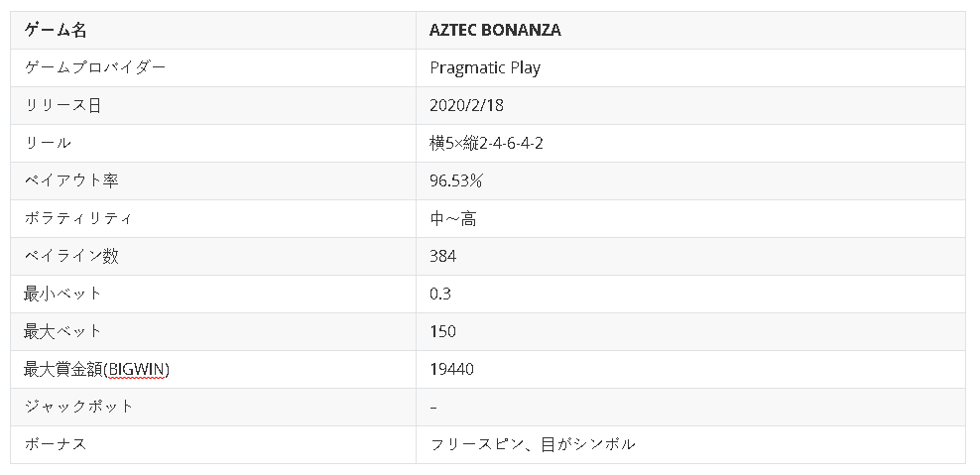Click the ゲームプロバイダー label
Screen dimensions: 980x475
95,67
